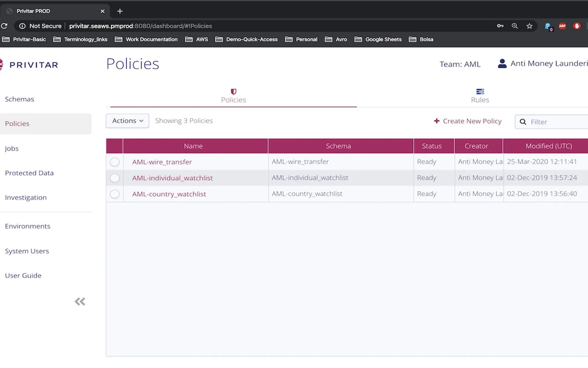This screenshot has height=368, width=588.
Task: Switch to the Rules tab
Action: pyautogui.click(x=480, y=96)
